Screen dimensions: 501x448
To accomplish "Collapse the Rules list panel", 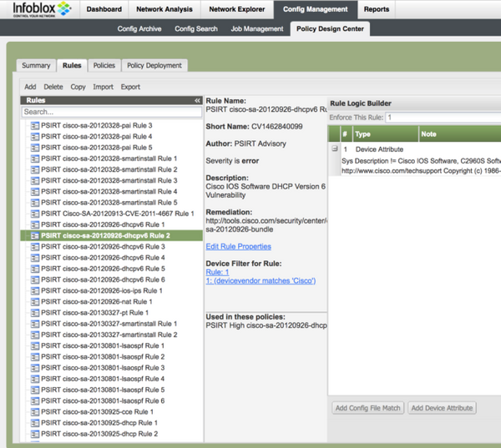I will tap(197, 100).
